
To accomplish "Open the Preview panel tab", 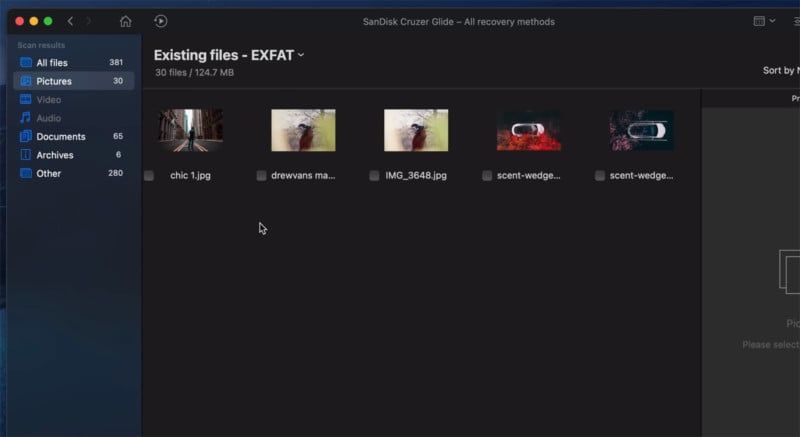I will [x=794, y=98].
